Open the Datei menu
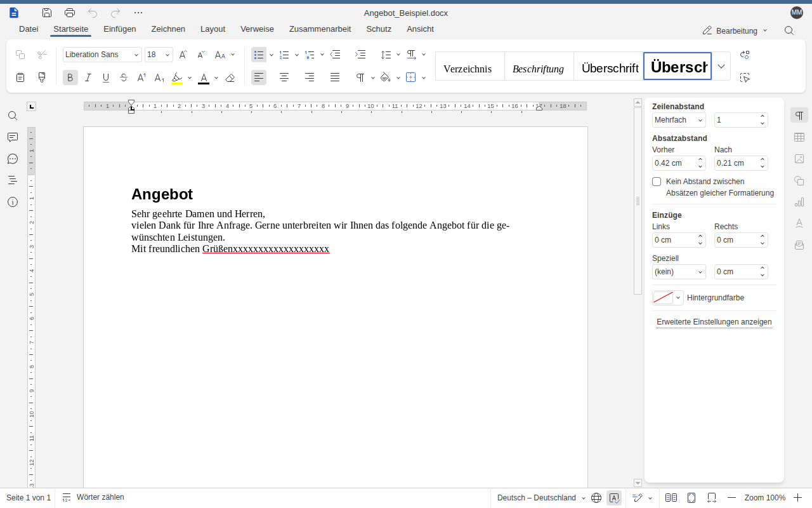Screen dimensions: 812x508 pos(29,29)
